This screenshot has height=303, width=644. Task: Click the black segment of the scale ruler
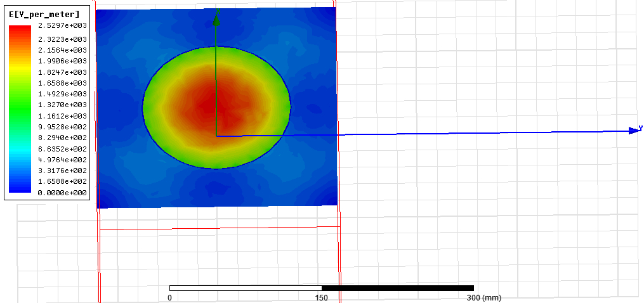tap(398, 288)
